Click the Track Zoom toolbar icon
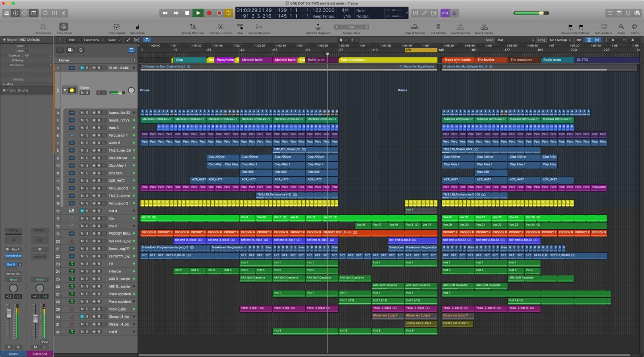644x357 pixels. [x=64, y=27]
